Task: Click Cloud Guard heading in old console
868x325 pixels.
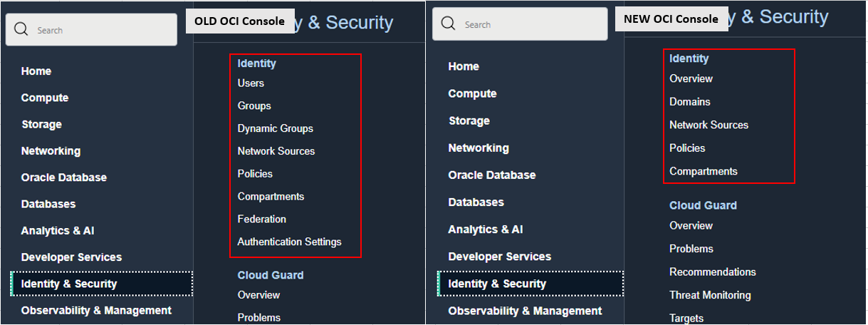Action: click(271, 275)
